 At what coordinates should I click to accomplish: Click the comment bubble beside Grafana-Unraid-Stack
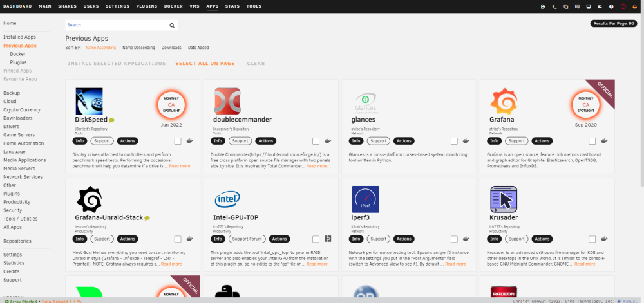coord(147,218)
